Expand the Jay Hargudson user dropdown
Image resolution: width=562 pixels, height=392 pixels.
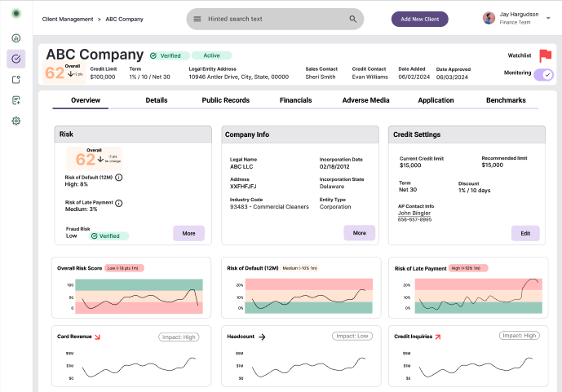coord(548,18)
